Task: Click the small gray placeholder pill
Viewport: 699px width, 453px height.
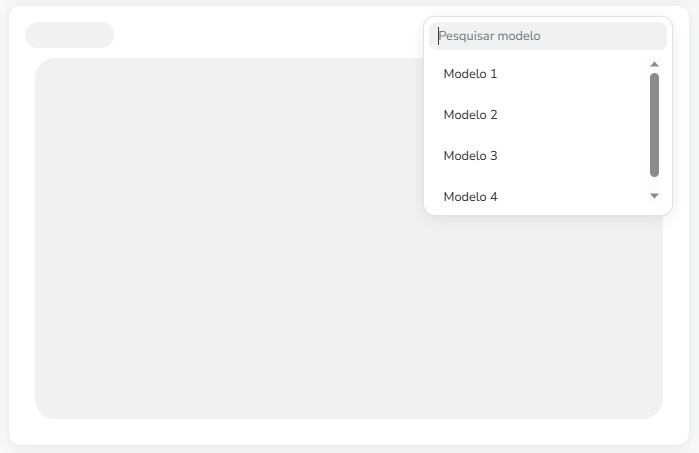Action: 69,35
